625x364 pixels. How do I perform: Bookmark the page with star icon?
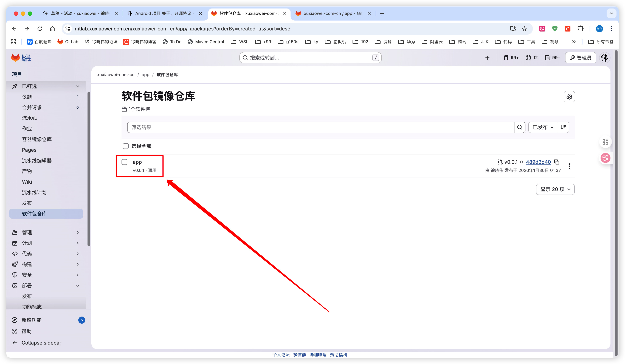(524, 29)
